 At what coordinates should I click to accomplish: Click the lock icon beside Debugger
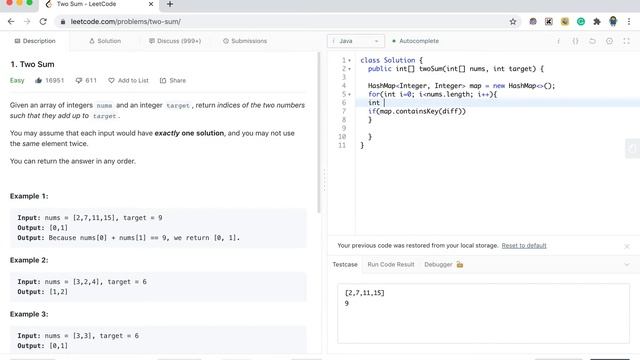coord(460,264)
